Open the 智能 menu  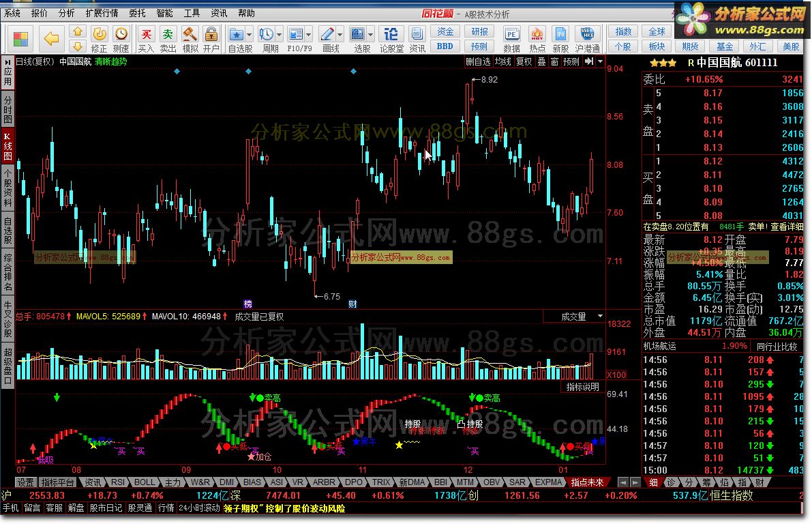point(164,13)
